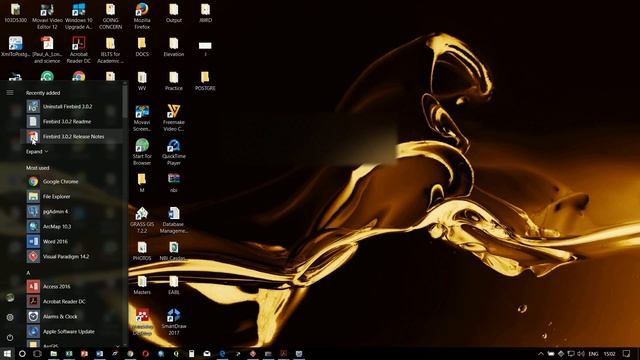Viewport: 640px width, 360px height.
Task: Open volume control in system tray
Action: [x=581, y=353]
